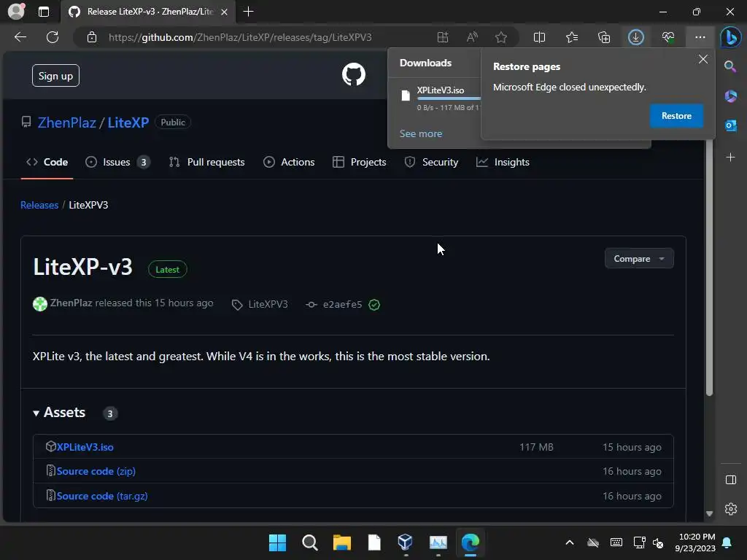Open the Actions tab

point(289,163)
